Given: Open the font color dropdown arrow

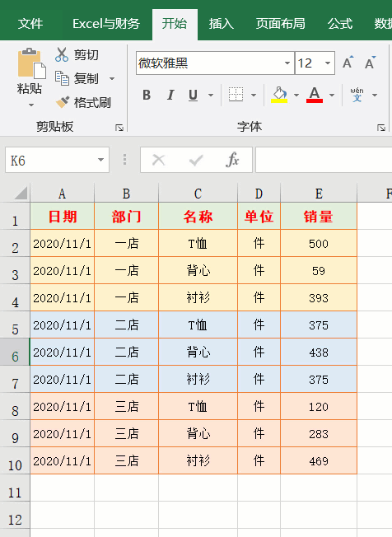Looking at the screenshot, I should point(332,95).
